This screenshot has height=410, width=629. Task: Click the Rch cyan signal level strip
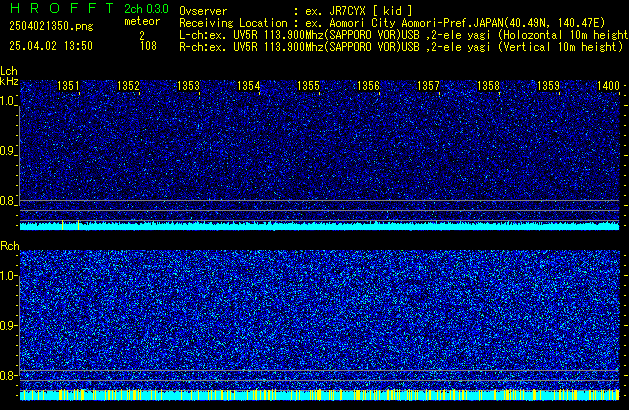coord(320,395)
